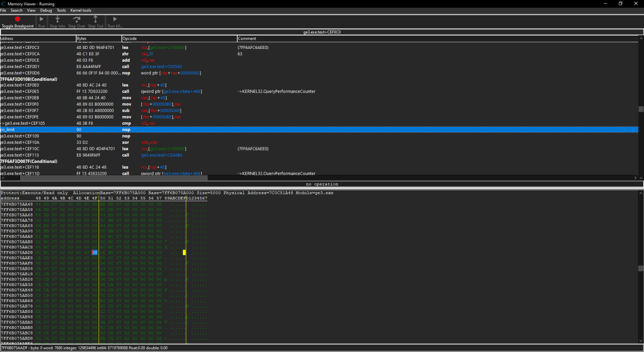Select the 'lea rcx,[rsp+48]' row
Viewport: 644px width, 352px height.
(x=319, y=167)
